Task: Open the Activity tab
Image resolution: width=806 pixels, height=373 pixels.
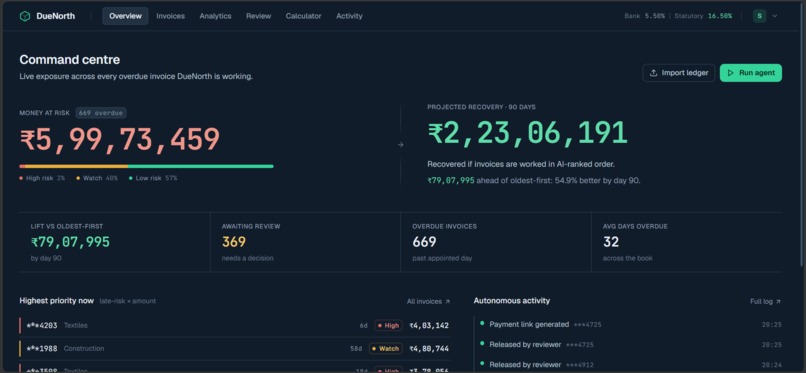Action: pyautogui.click(x=350, y=16)
